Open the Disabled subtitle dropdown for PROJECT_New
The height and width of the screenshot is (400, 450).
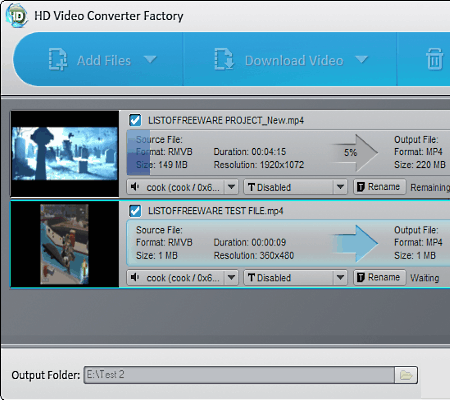tap(340, 187)
